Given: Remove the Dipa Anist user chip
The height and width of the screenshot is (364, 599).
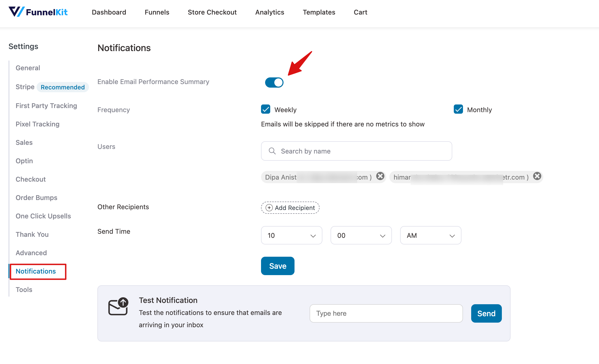Looking at the screenshot, I should [x=380, y=176].
